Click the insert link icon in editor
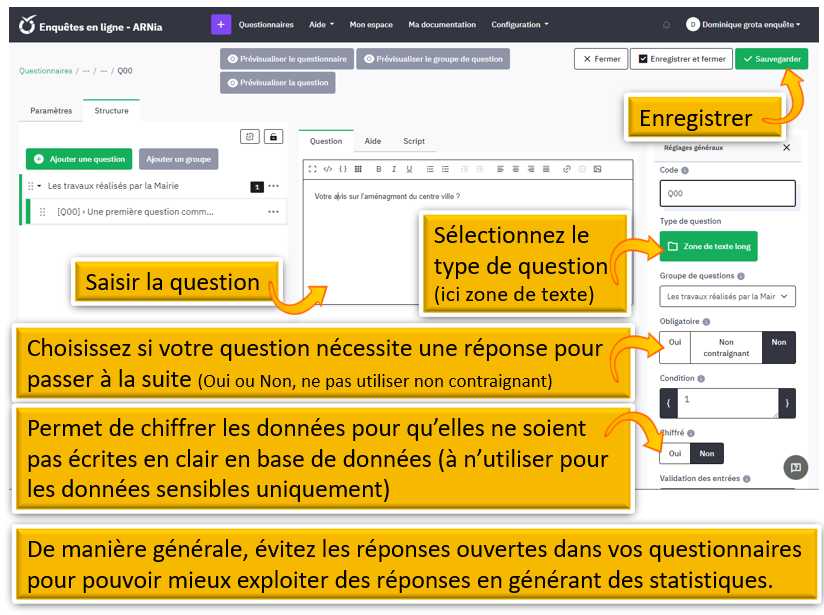The height and width of the screenshot is (615, 824). pyautogui.click(x=567, y=169)
